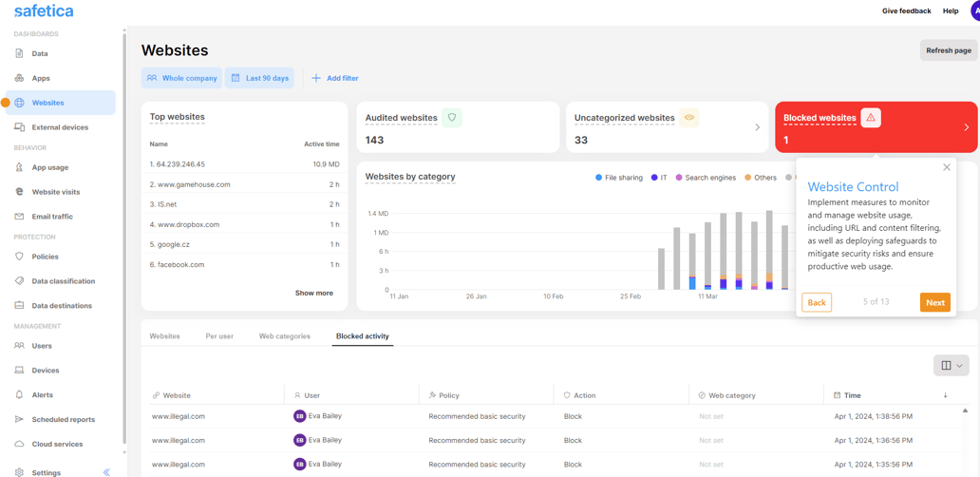Click Show more under Top websites
The height and width of the screenshot is (477, 980).
[x=313, y=293]
